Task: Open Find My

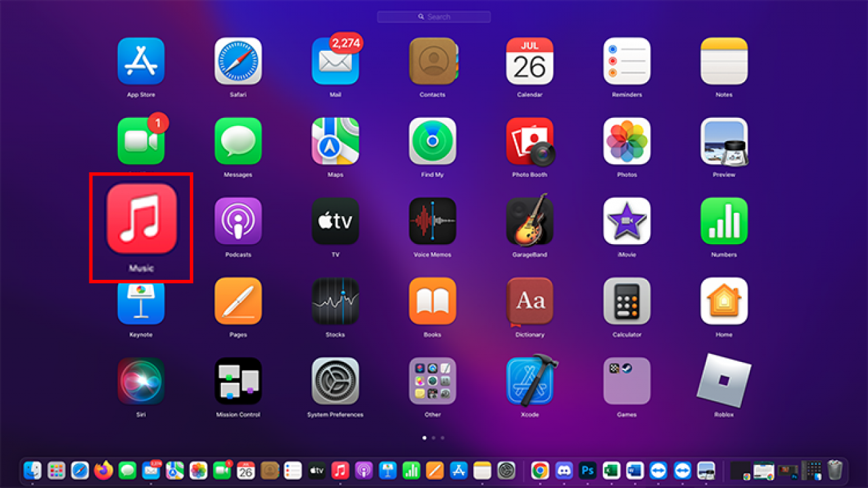Action: (432, 140)
